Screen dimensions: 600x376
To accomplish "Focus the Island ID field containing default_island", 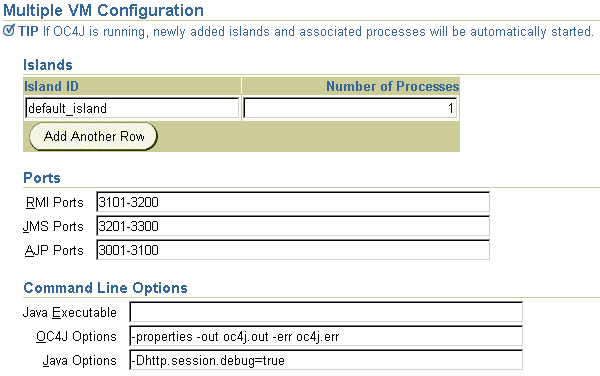I will coord(132,108).
